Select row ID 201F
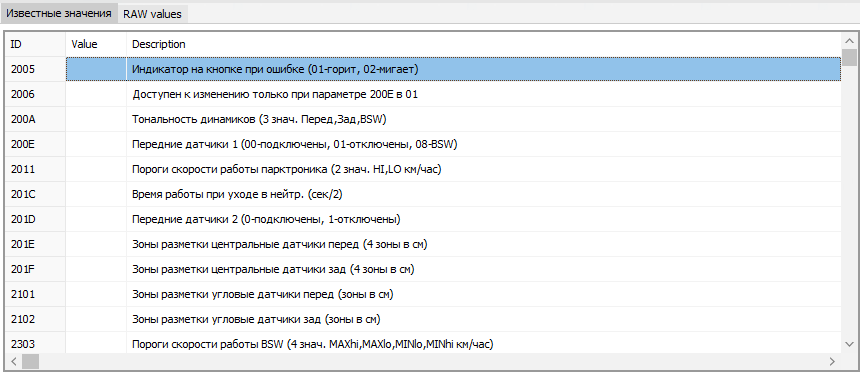The width and height of the screenshot is (860, 374). [423, 270]
